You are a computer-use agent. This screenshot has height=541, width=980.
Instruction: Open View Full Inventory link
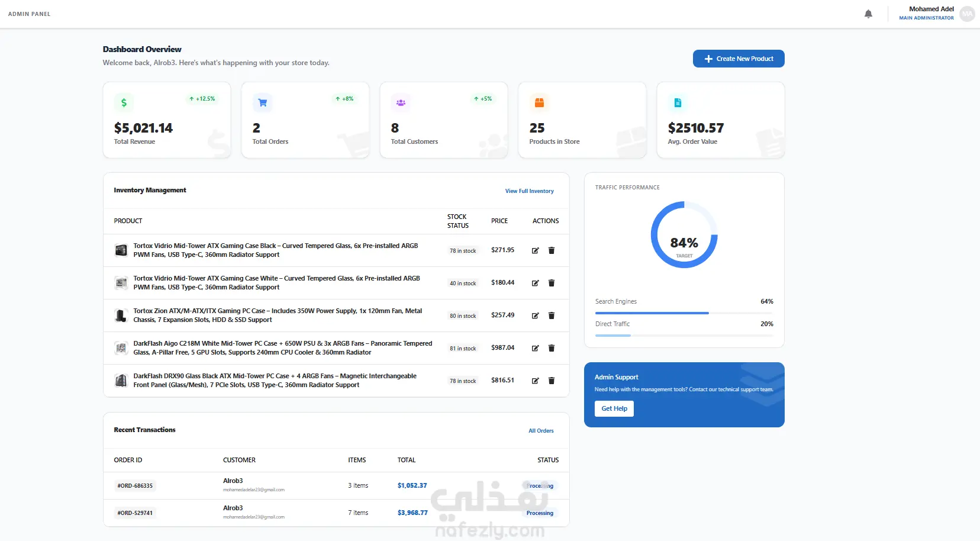[529, 191]
